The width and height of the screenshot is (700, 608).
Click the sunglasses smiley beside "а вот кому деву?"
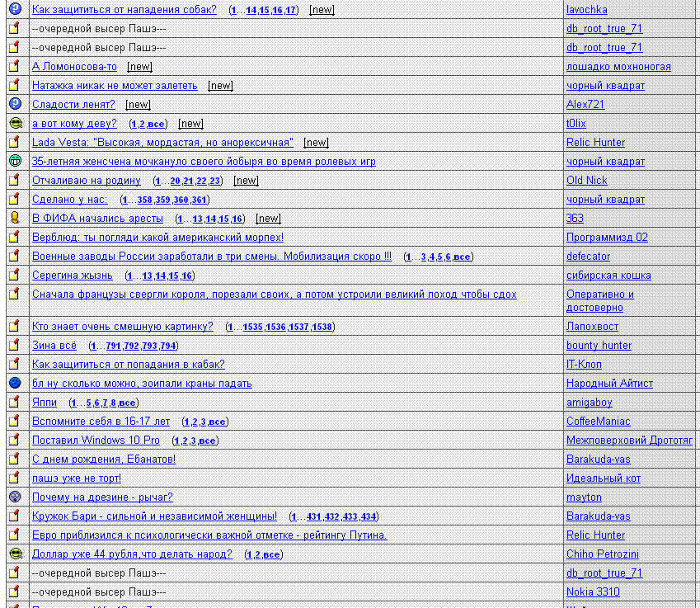coord(14,123)
